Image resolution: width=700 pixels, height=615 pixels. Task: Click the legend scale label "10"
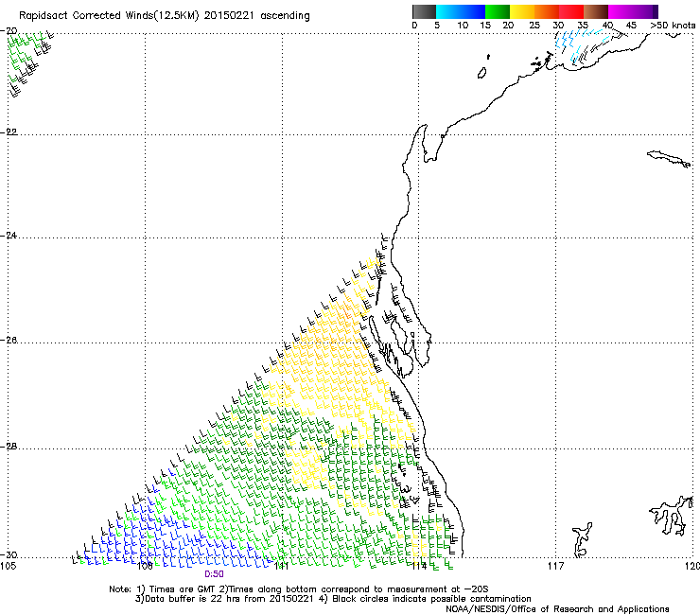(x=463, y=26)
